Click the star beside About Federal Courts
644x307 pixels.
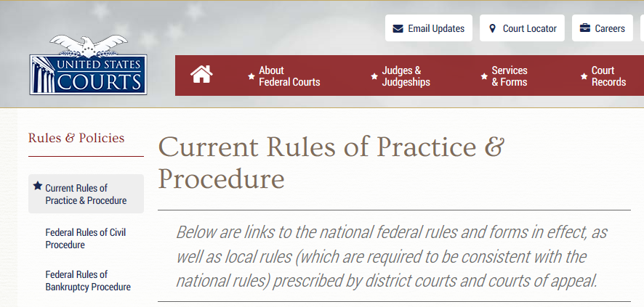point(251,76)
